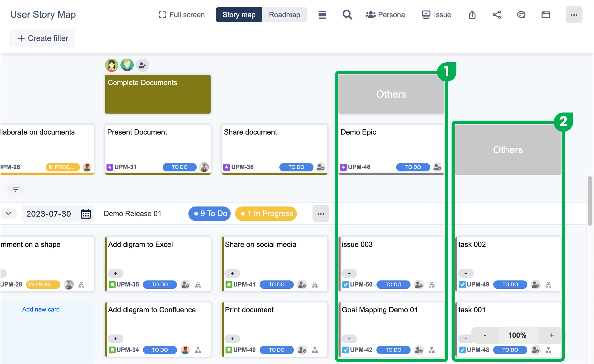Open the comments speech bubble icon
Image resolution: width=594 pixels, height=364 pixels.
point(521,15)
